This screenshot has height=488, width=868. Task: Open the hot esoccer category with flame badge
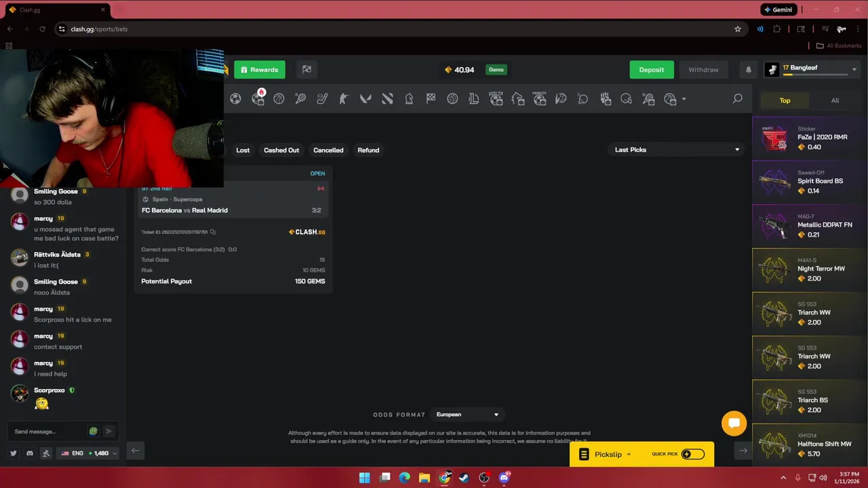(x=258, y=98)
